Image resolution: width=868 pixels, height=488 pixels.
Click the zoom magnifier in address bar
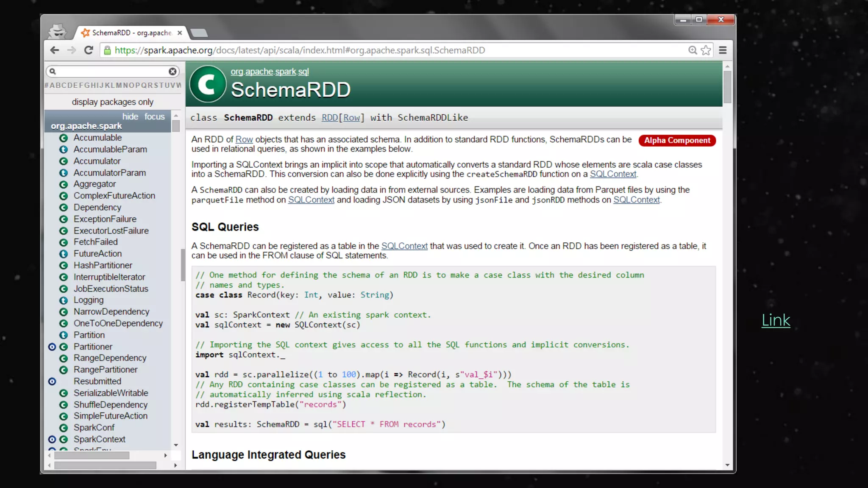693,50
